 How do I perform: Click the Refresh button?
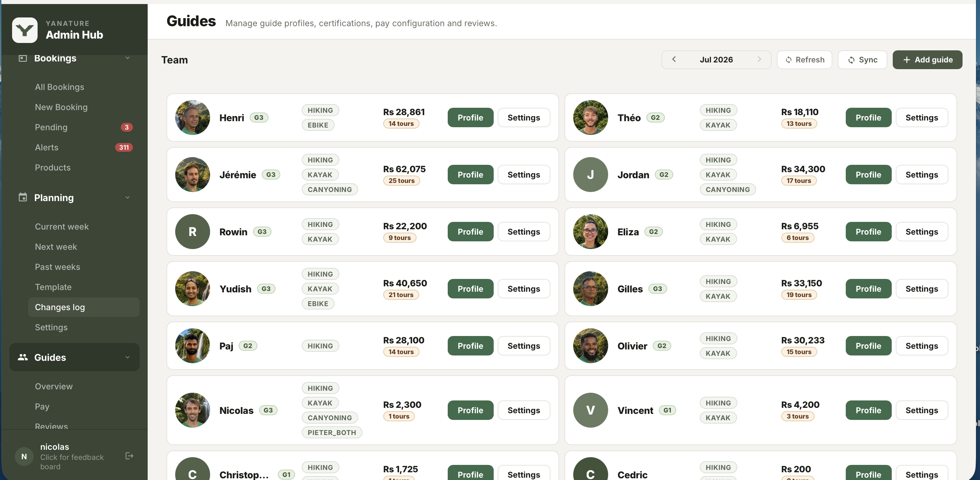tap(804, 60)
